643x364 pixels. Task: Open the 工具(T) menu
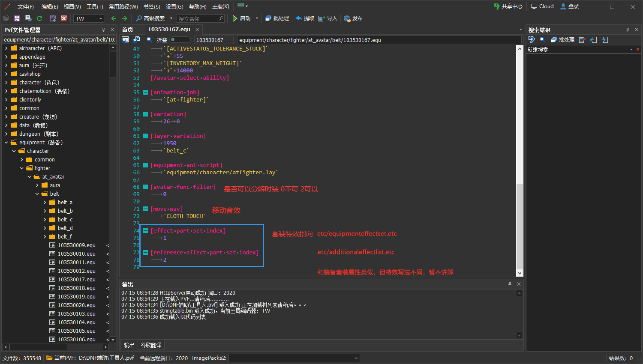(95, 6)
